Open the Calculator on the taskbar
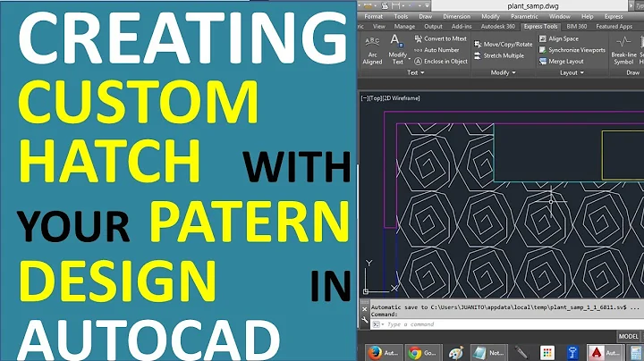 click(636, 353)
